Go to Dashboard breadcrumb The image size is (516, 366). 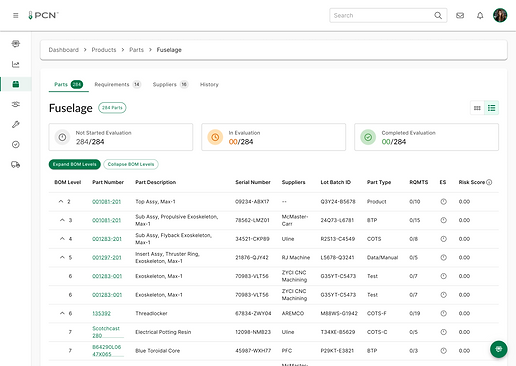(64, 50)
